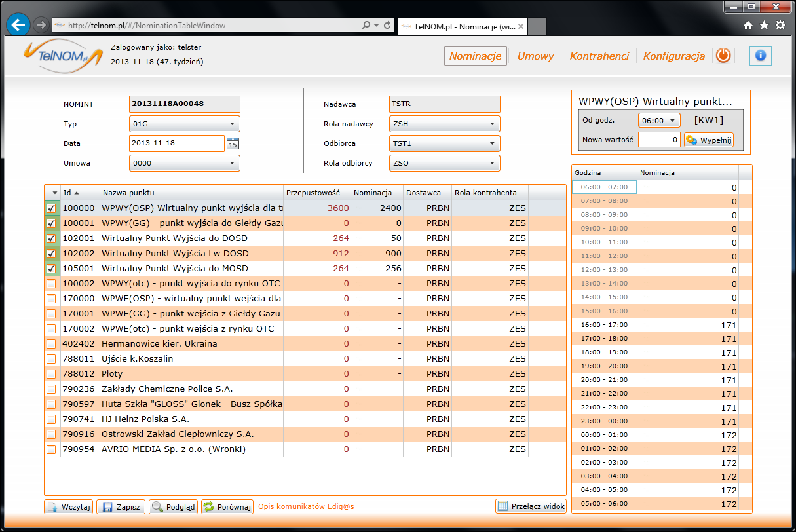This screenshot has width=796, height=532.
Task: Uncheck row 105001 MOSD checkbox
Action: tap(51, 268)
